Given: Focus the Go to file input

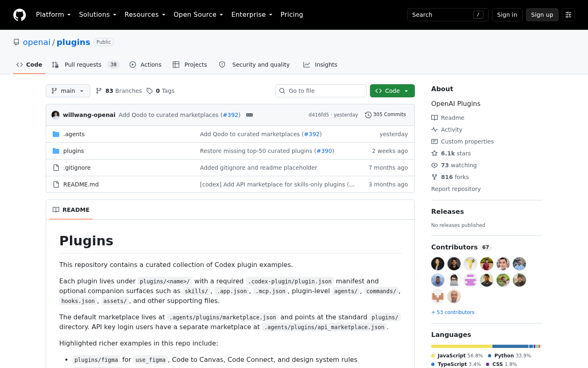Looking at the screenshot, I should [321, 91].
